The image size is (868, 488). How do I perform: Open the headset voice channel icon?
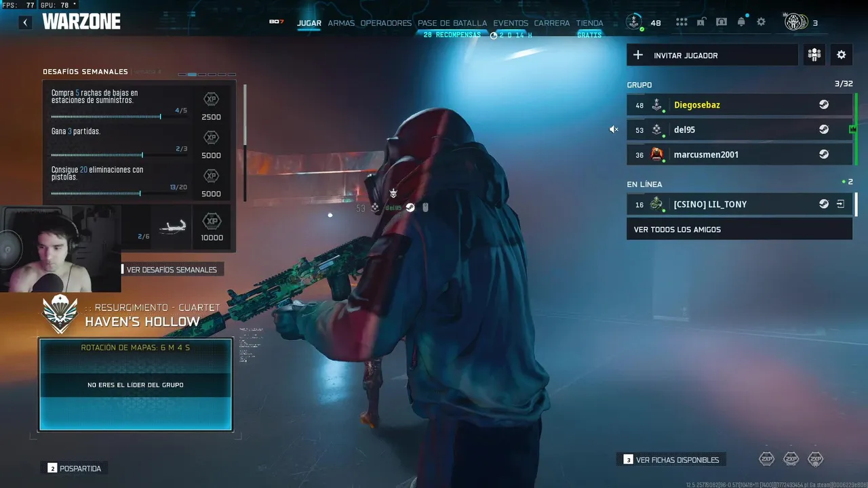point(722,22)
